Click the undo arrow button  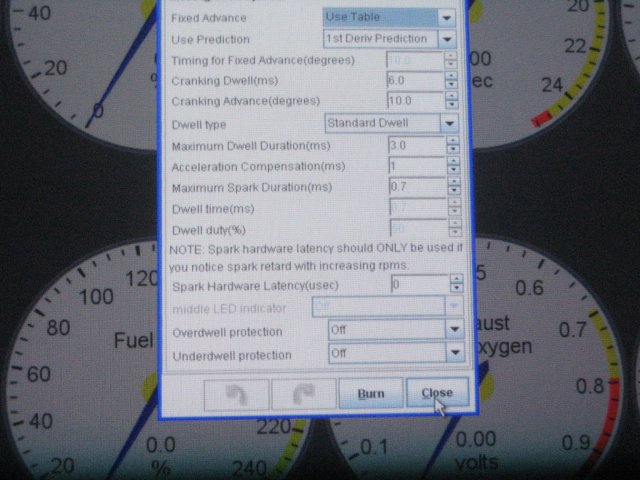pyautogui.click(x=236, y=394)
